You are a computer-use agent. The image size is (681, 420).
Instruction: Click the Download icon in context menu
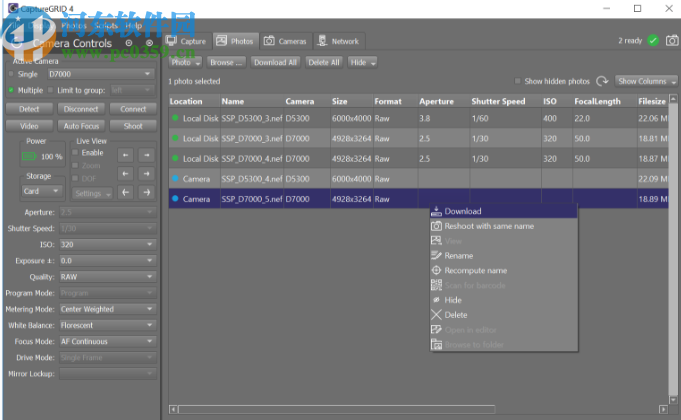435,211
